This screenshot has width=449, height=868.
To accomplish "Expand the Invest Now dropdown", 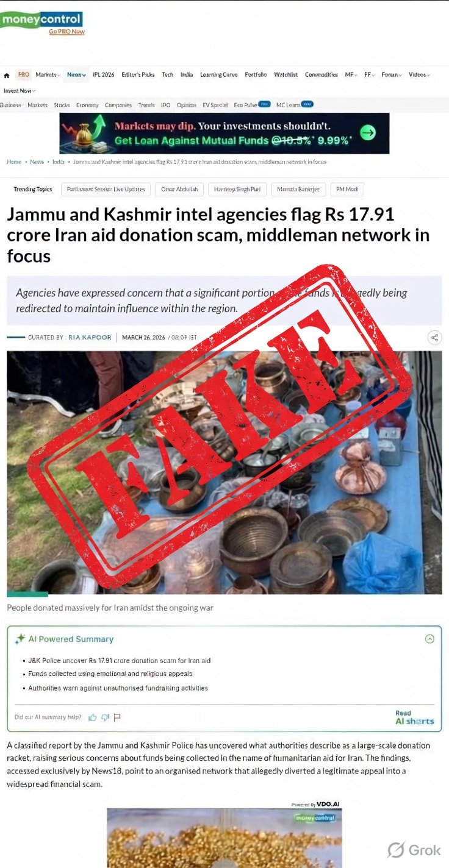I will click(20, 91).
